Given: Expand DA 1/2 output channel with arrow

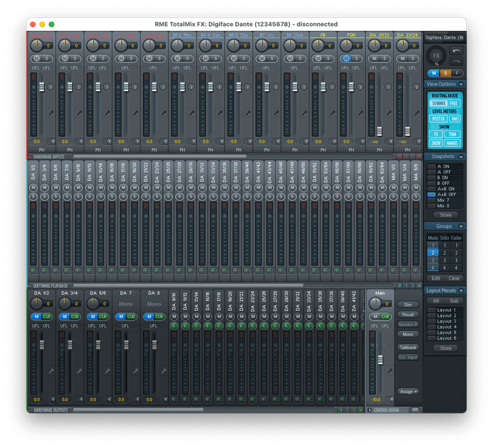Looking at the screenshot, I should (x=52, y=399).
